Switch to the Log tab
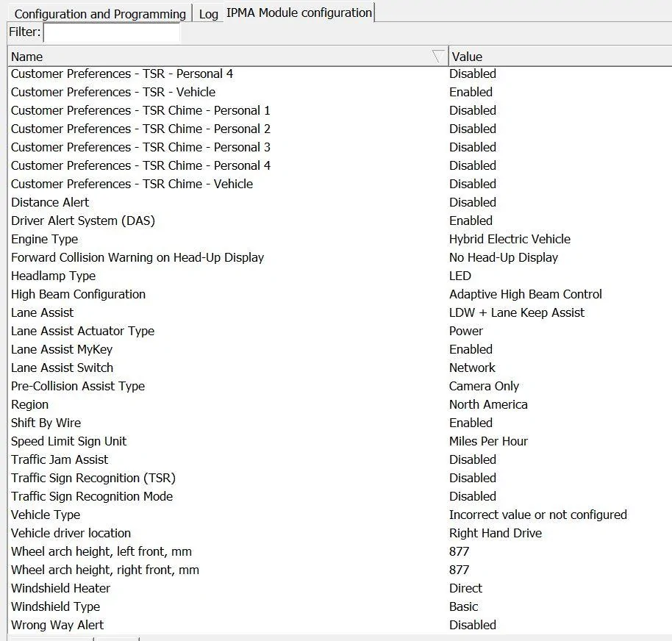 tap(208, 13)
